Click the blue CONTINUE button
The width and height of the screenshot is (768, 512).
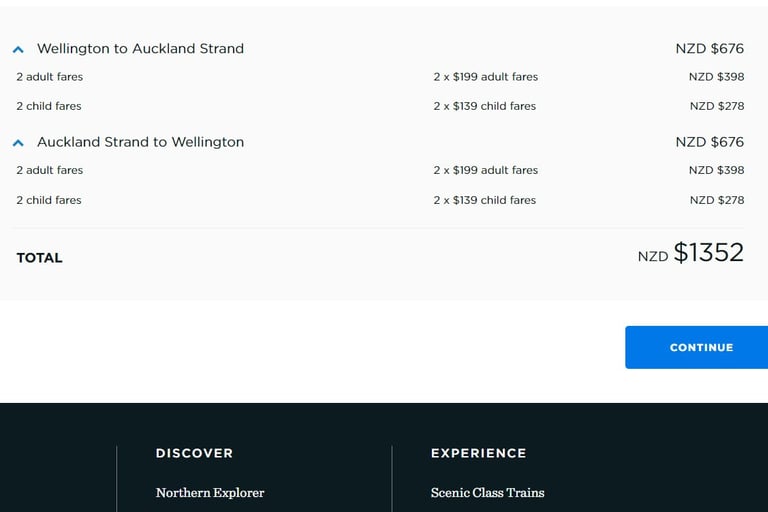click(696, 347)
